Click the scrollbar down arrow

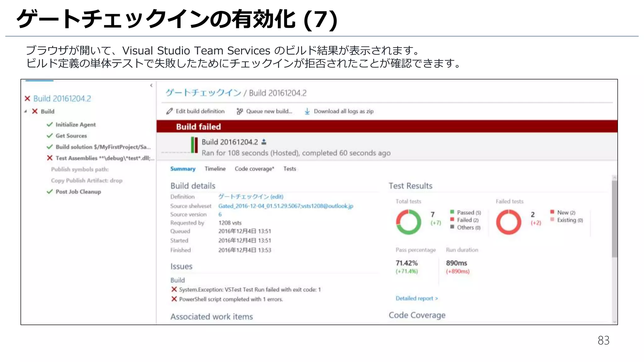(x=614, y=322)
